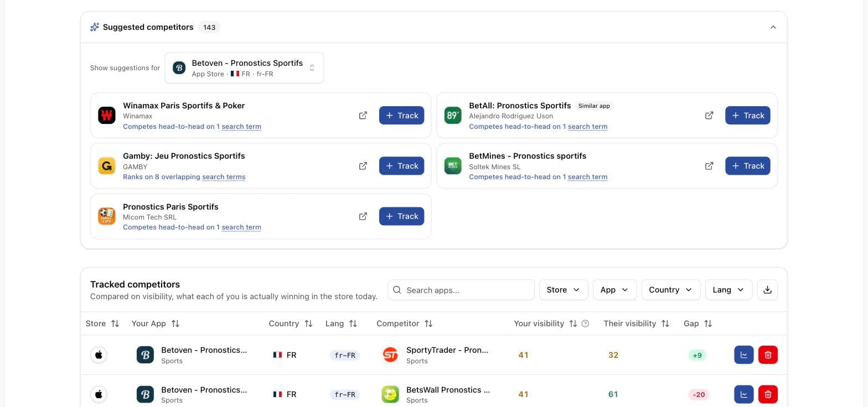This screenshot has height=407, width=868.
Task: Track Winamax Paris Sportifs & Poker
Action: 401,116
